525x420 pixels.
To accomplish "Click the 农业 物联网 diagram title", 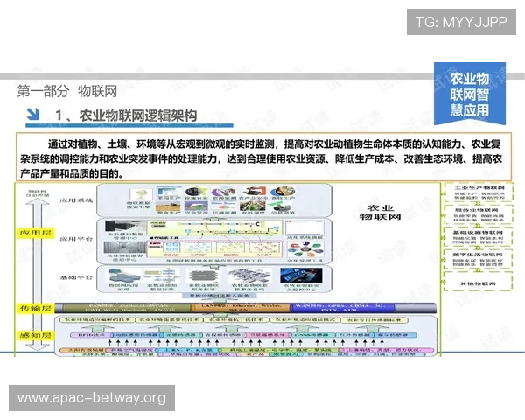I will click(x=380, y=213).
